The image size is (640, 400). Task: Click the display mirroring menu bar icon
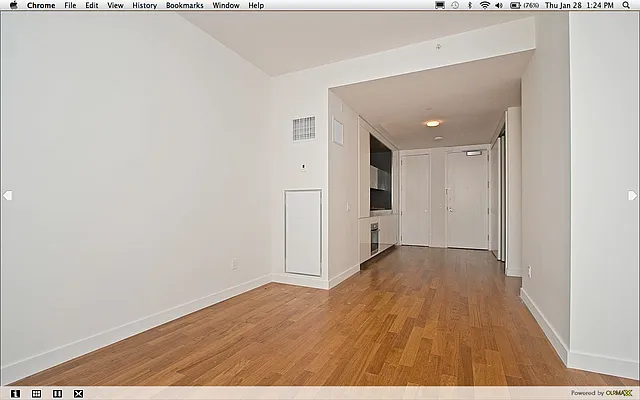pos(440,5)
